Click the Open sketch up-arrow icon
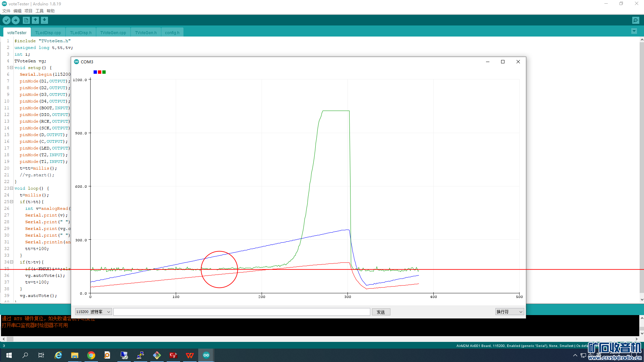This screenshot has height=362, width=644. coord(35,20)
